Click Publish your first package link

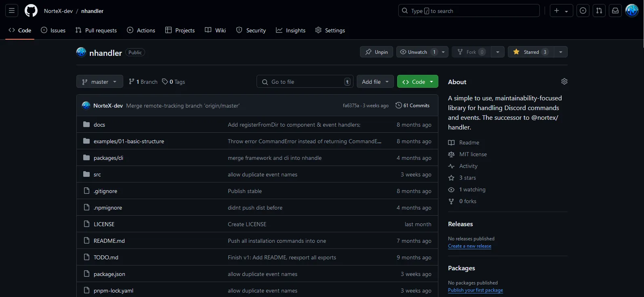476,290
